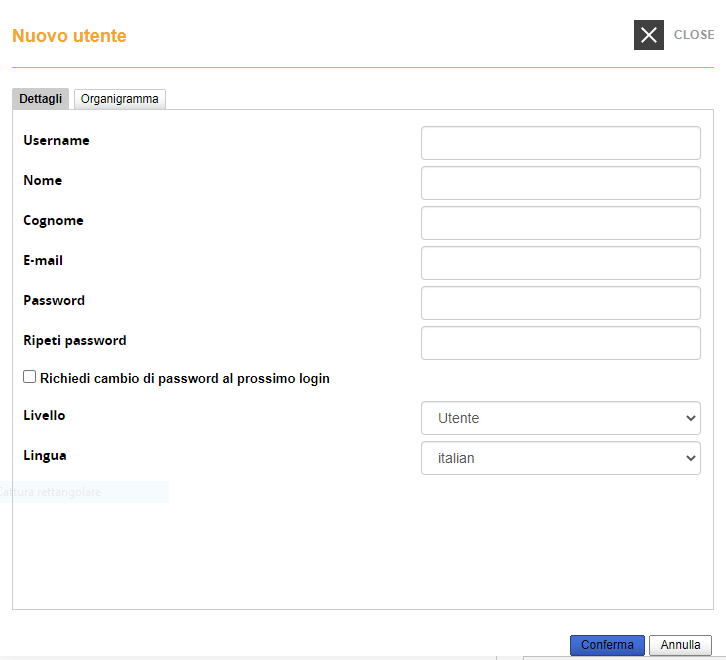Screen dimensions: 726x660
Task: Open the Organigramma tab
Action: (x=119, y=99)
